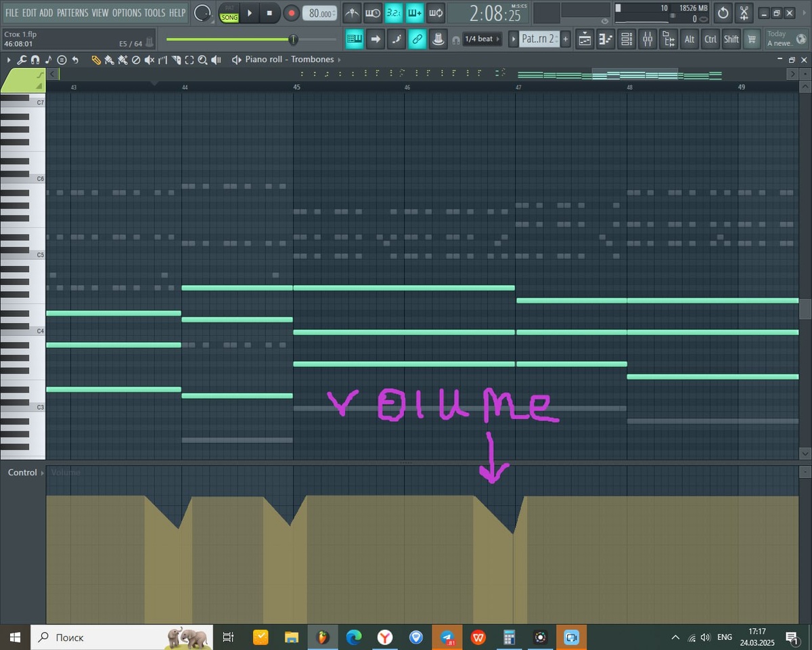Image resolution: width=812 pixels, height=650 pixels.
Task: Choose the Select tool in piano roll
Action: pos(189,60)
